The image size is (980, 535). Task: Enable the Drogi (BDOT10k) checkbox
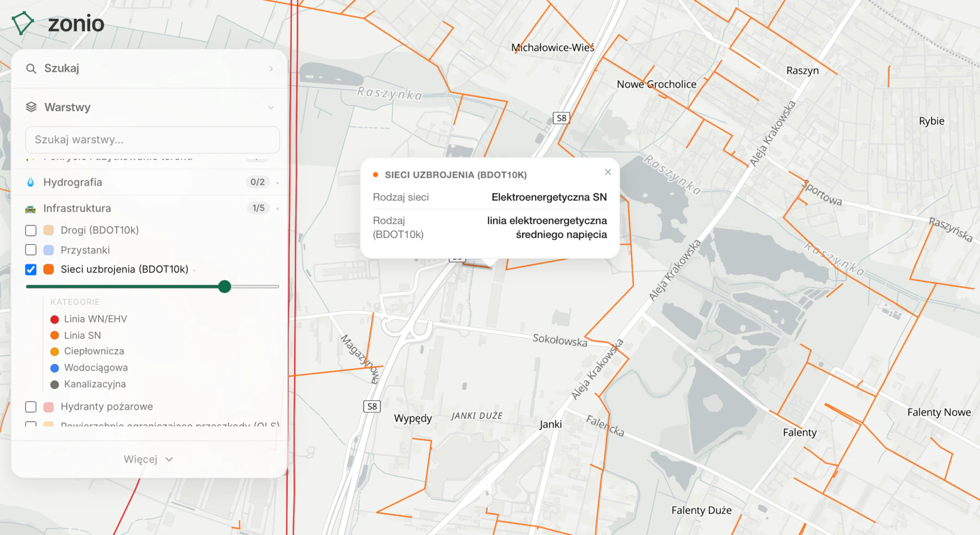click(x=31, y=230)
